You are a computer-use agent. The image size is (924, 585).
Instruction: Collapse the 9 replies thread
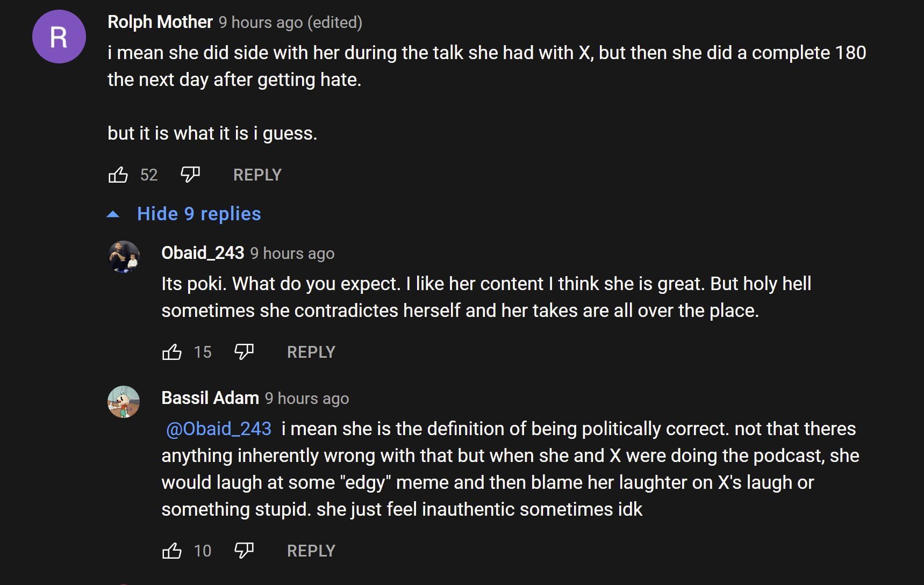click(x=199, y=214)
